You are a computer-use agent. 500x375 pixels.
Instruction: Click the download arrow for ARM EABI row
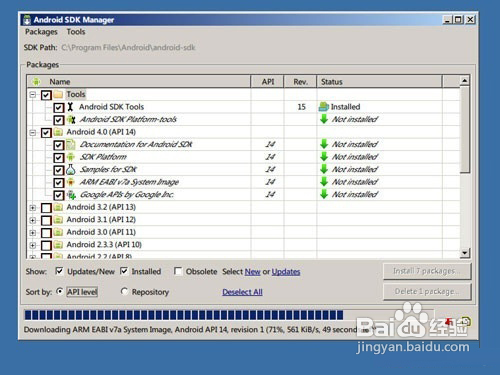click(324, 182)
